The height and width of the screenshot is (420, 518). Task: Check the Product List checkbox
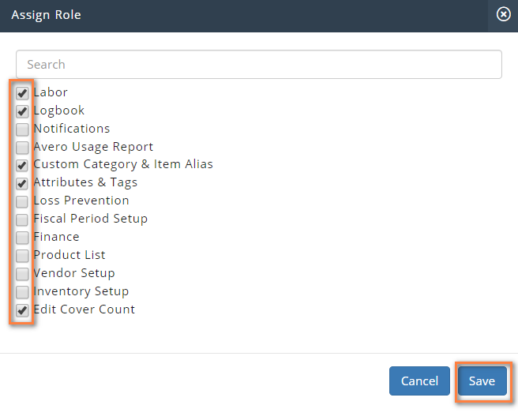point(22,256)
